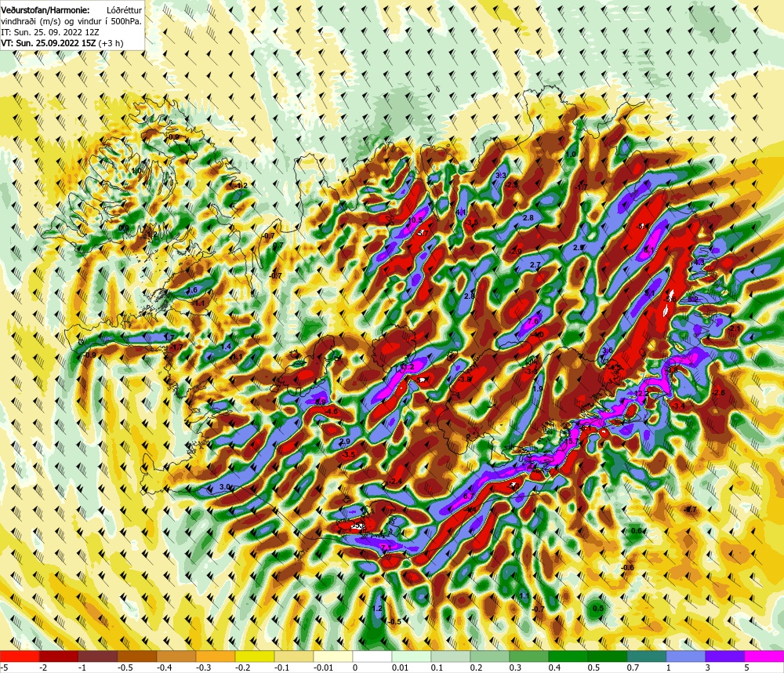Viewport: 784px width, 673px height.
Task: Click the green swatch between 0.2 and 0.3
Action: tap(490, 656)
